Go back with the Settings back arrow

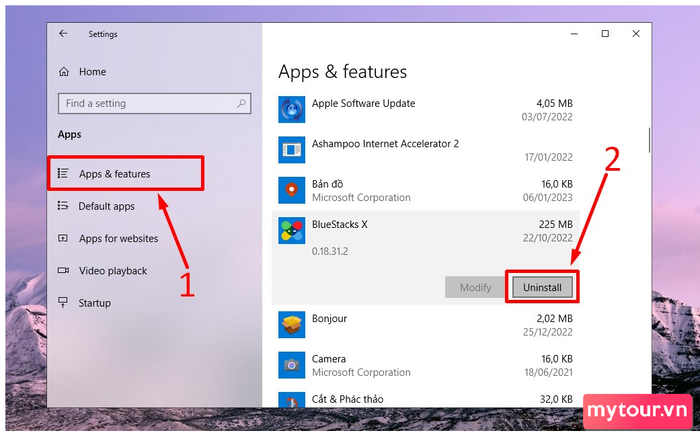pyautogui.click(x=63, y=33)
